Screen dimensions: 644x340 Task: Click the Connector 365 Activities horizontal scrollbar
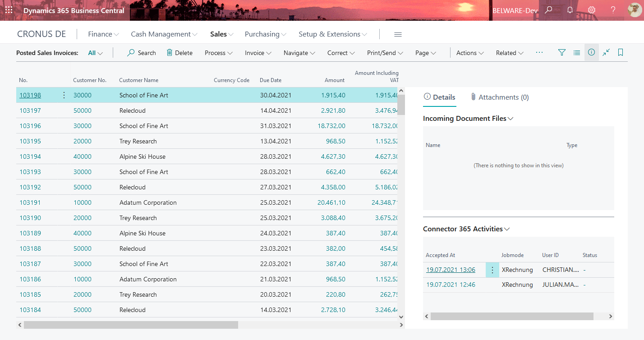click(x=512, y=317)
